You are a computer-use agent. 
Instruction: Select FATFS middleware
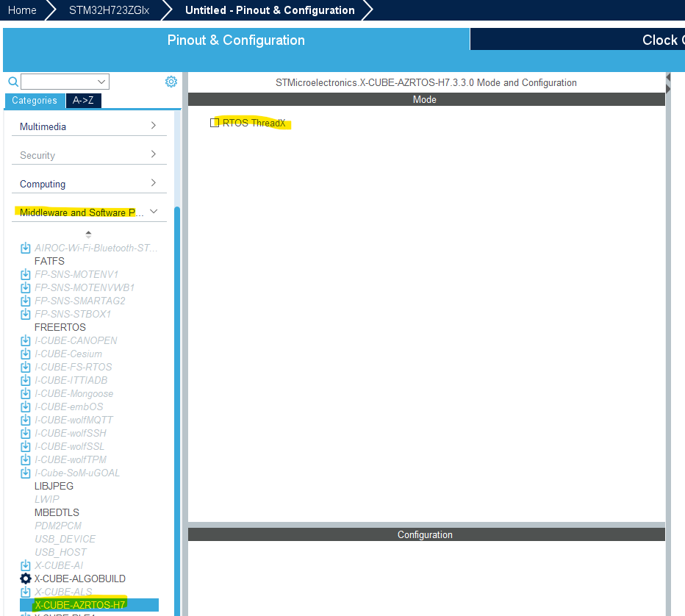[x=49, y=261]
